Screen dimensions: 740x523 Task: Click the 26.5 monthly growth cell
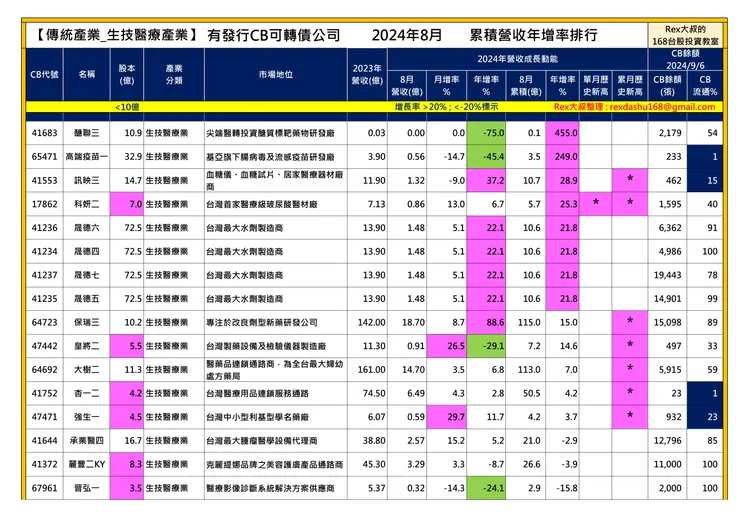tap(446, 346)
